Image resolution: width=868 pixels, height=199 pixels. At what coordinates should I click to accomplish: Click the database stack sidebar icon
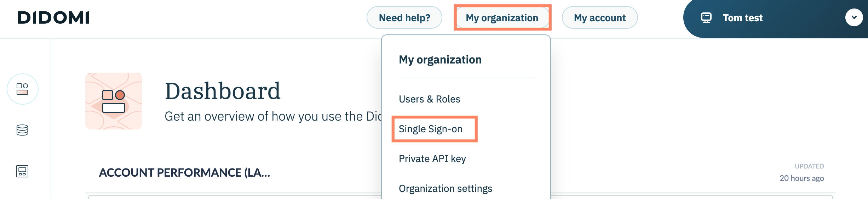[22, 130]
